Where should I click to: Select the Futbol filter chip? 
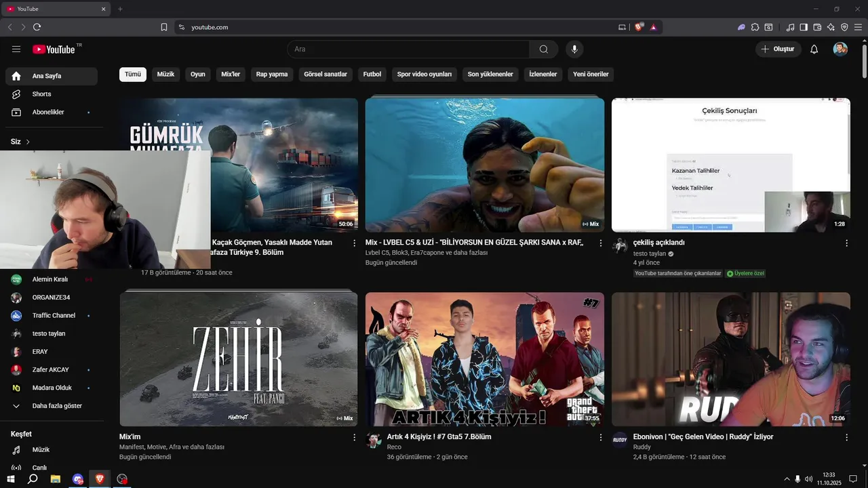pyautogui.click(x=372, y=74)
